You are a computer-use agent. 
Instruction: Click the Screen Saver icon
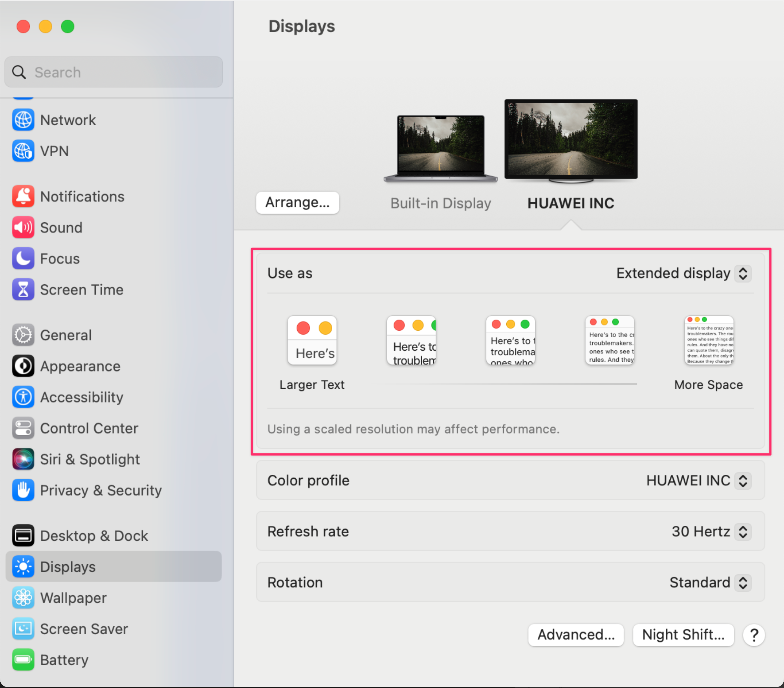point(23,629)
